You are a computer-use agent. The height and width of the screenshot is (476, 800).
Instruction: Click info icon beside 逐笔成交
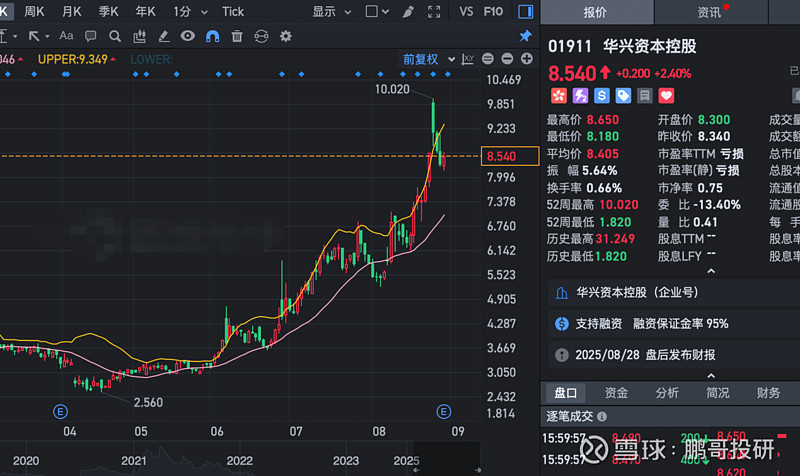click(602, 417)
